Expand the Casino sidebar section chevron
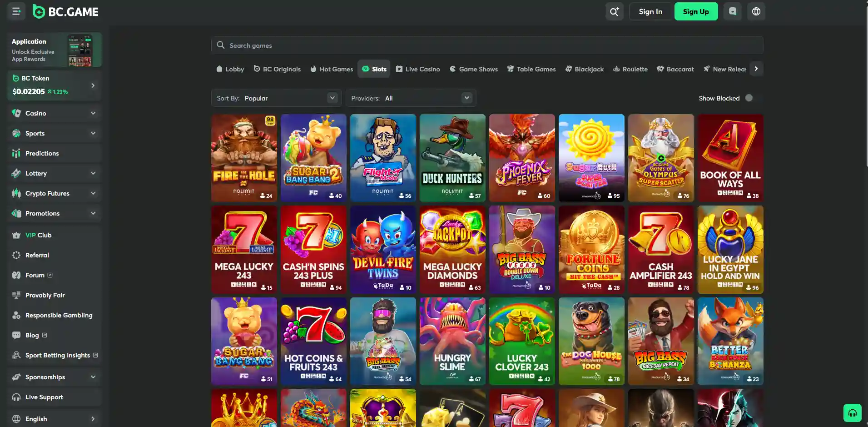Image resolution: width=868 pixels, height=427 pixels. pyautogui.click(x=93, y=113)
